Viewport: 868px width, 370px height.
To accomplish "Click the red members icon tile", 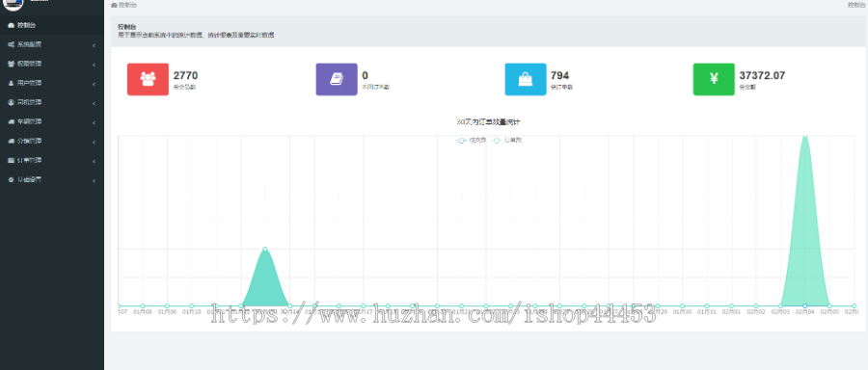I will pyautogui.click(x=148, y=79).
